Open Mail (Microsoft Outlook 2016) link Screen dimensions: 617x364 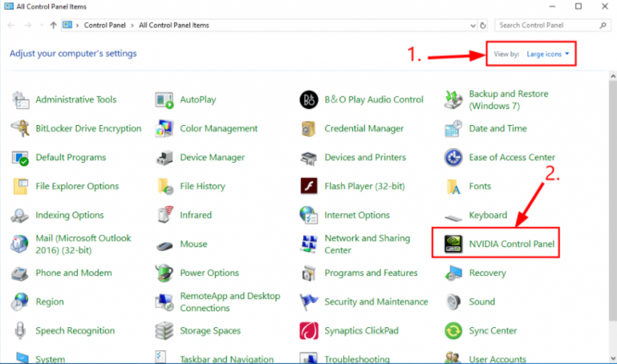coord(83,244)
